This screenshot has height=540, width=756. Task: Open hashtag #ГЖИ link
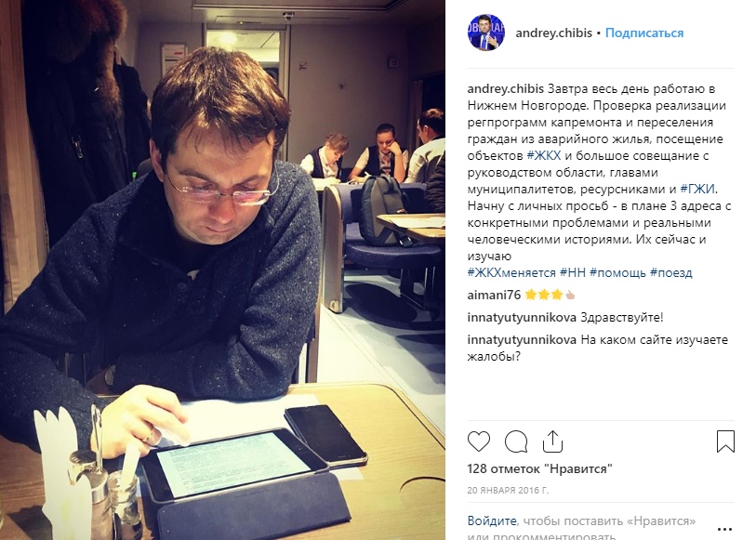(697, 189)
